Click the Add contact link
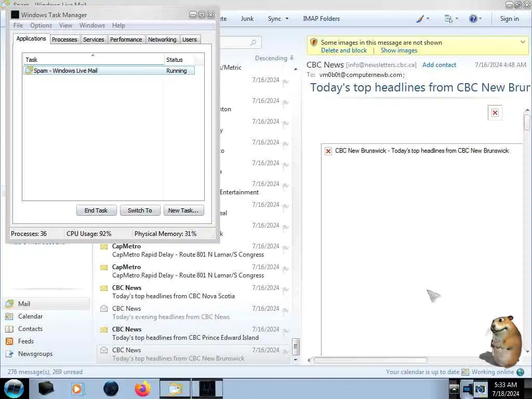Image resolution: width=532 pixels, height=399 pixels. pyautogui.click(x=439, y=65)
